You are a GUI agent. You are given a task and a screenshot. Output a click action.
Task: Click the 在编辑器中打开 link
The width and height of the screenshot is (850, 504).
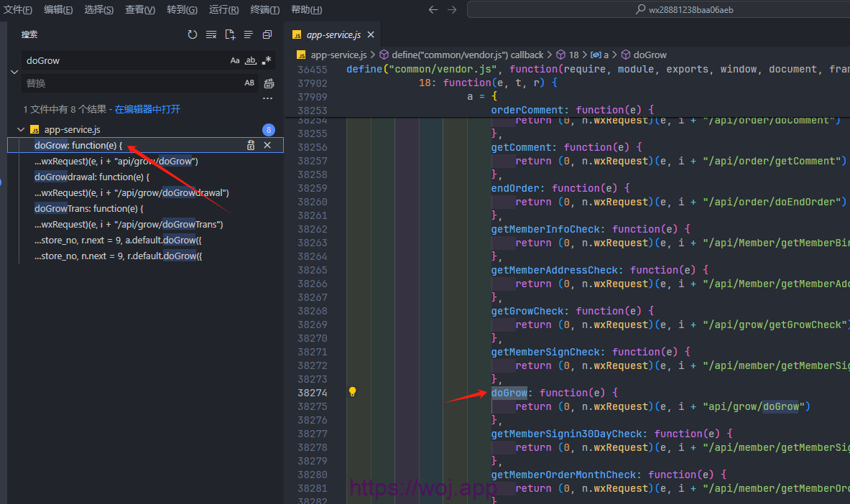pyautogui.click(x=147, y=109)
